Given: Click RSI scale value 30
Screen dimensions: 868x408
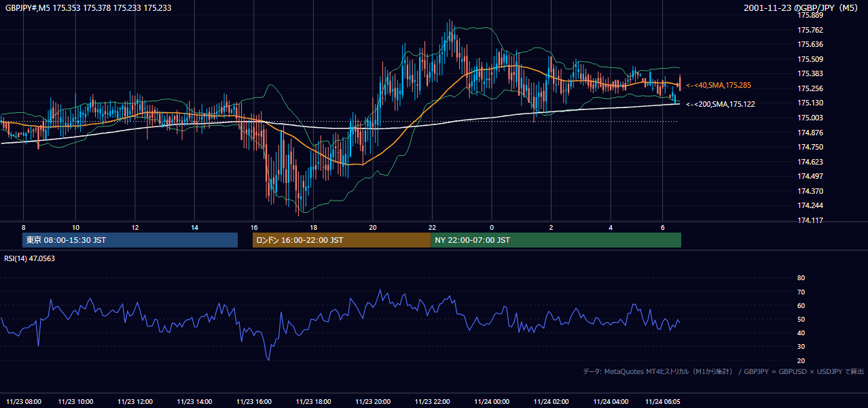Looking at the screenshot, I should [801, 347].
